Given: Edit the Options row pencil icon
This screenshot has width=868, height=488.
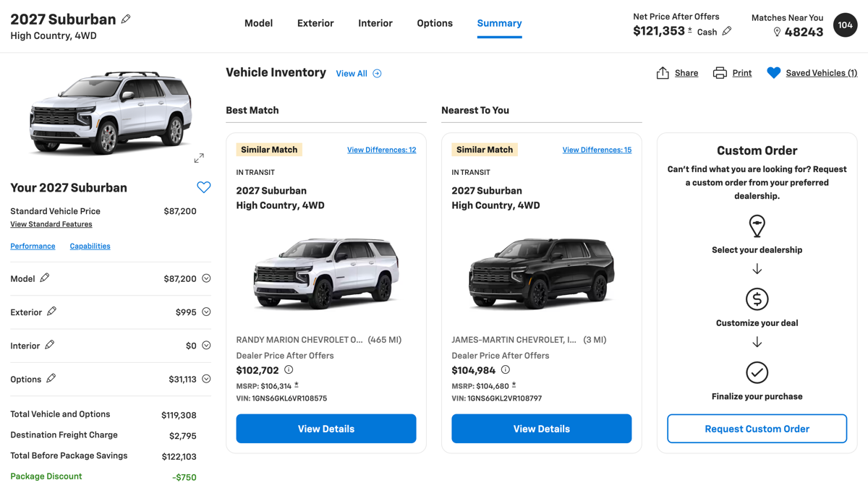Looking at the screenshot, I should 51,378.
